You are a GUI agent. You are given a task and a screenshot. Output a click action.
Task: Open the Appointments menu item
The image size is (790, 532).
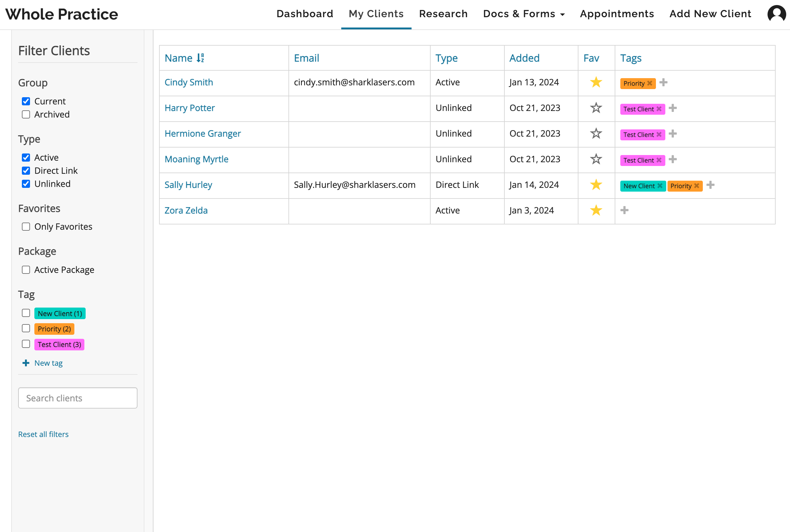[616, 14]
